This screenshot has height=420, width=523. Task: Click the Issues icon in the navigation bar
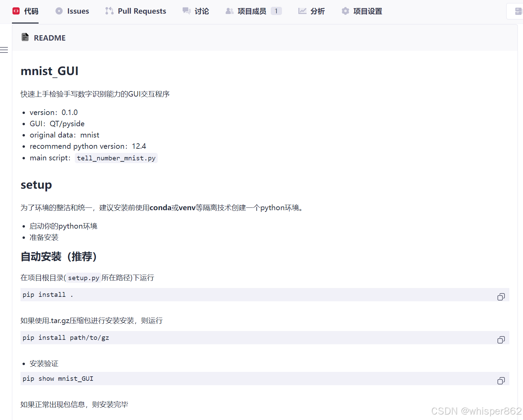point(58,11)
